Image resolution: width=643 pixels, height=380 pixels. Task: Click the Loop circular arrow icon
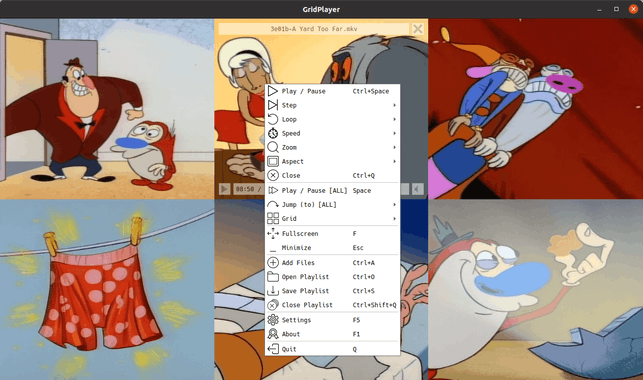pos(273,119)
